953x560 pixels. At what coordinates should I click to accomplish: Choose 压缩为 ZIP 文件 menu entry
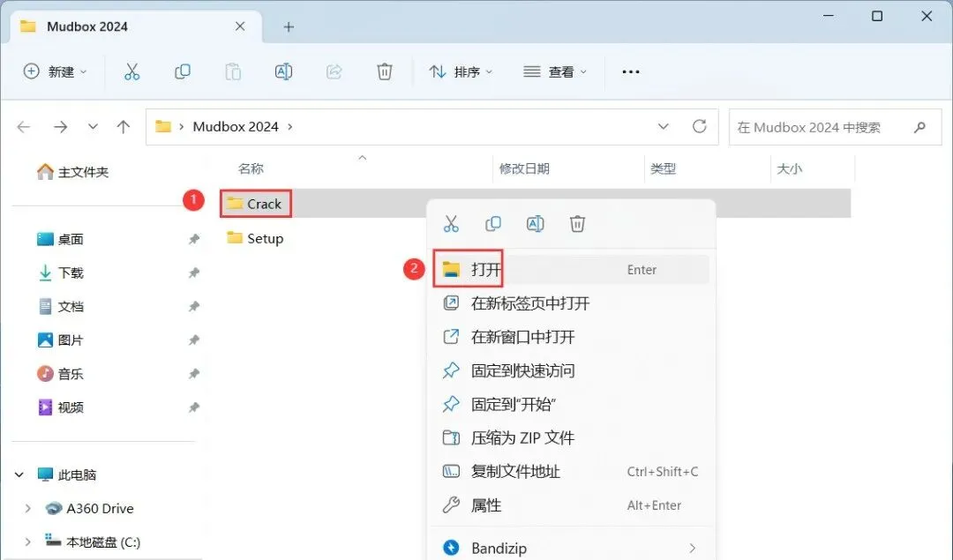[571, 438]
